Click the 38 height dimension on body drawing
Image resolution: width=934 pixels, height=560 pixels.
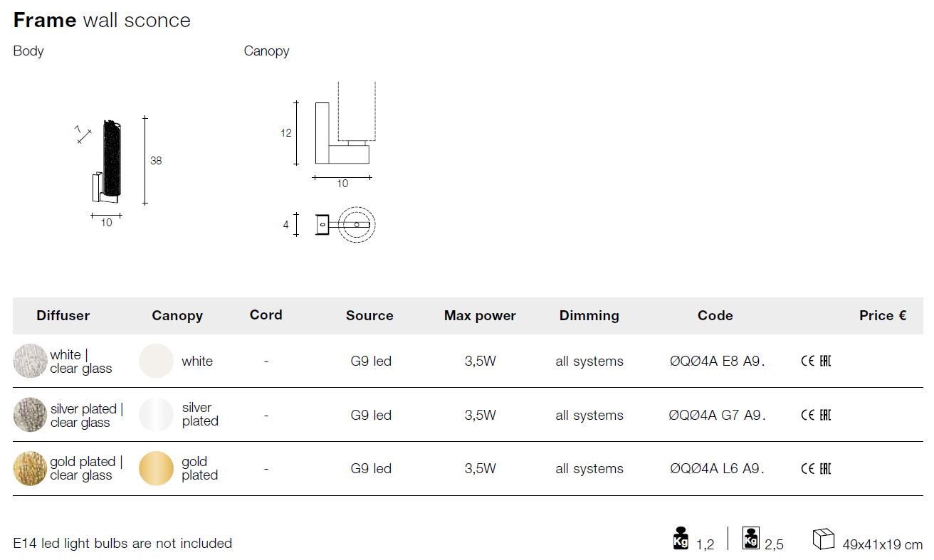156,161
